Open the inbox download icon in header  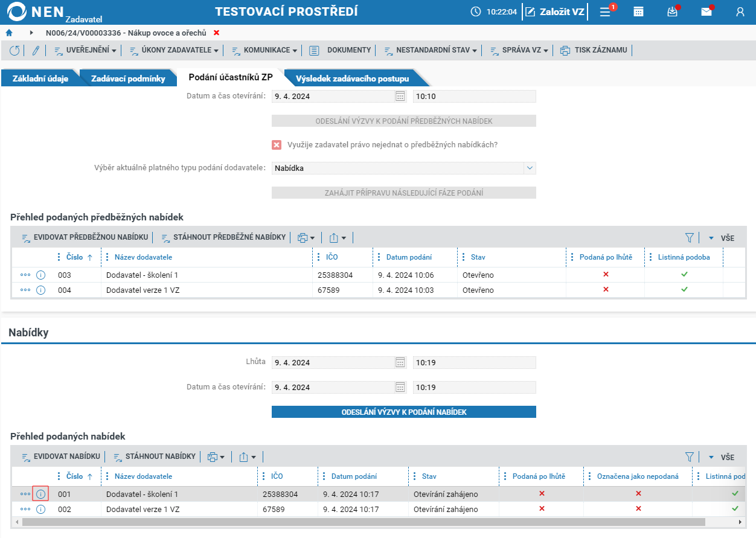click(673, 11)
